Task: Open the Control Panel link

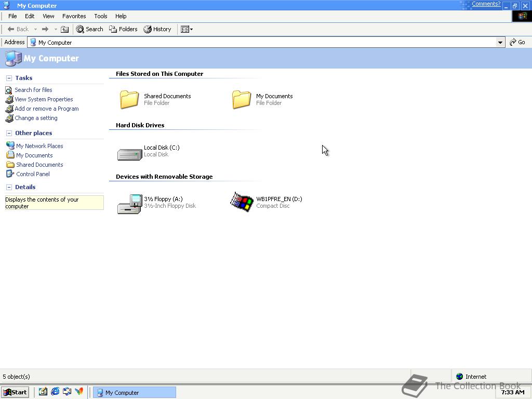Action: point(33,174)
